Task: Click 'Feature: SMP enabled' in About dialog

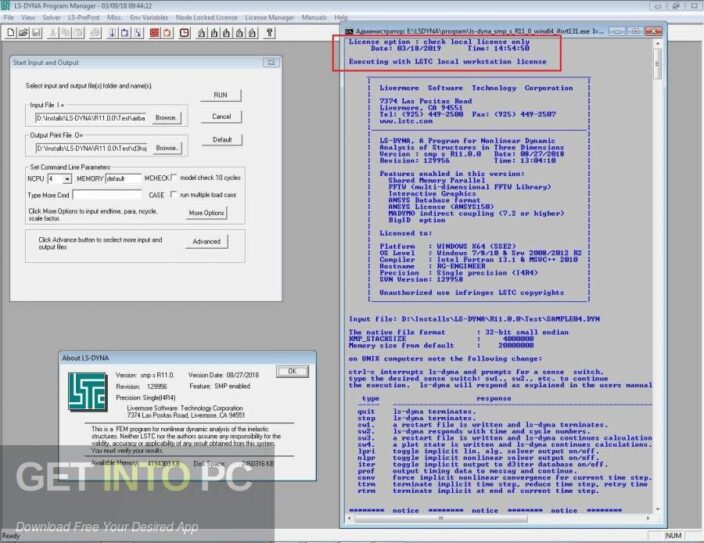Action: coord(220,386)
